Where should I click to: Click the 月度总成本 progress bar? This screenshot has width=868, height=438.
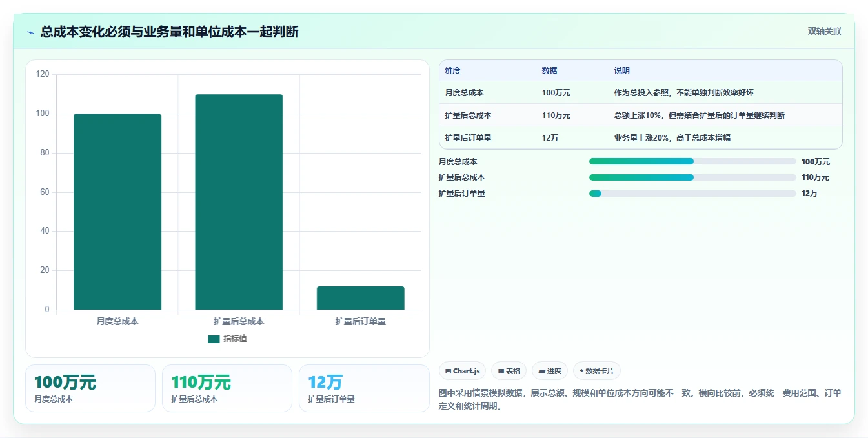click(692, 162)
